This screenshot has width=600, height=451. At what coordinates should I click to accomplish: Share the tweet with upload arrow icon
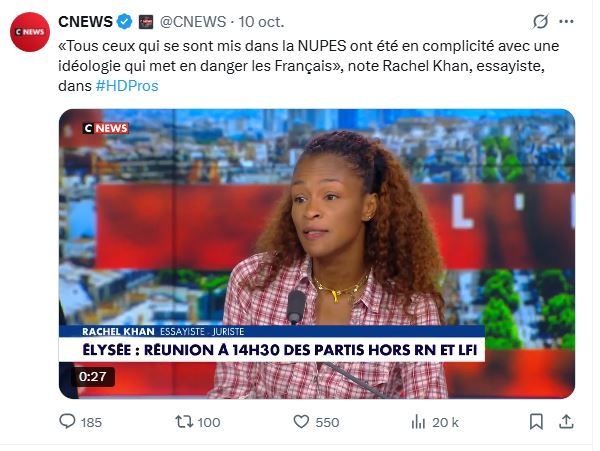(566, 421)
